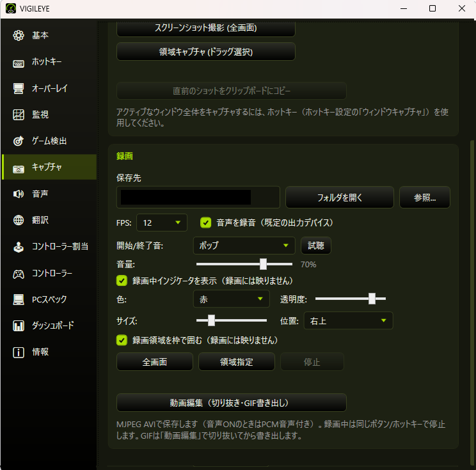Screen dimensions: 476x470
Task: Expand the 開始/終了音 dropdown set to ポップ
Action: (244, 246)
